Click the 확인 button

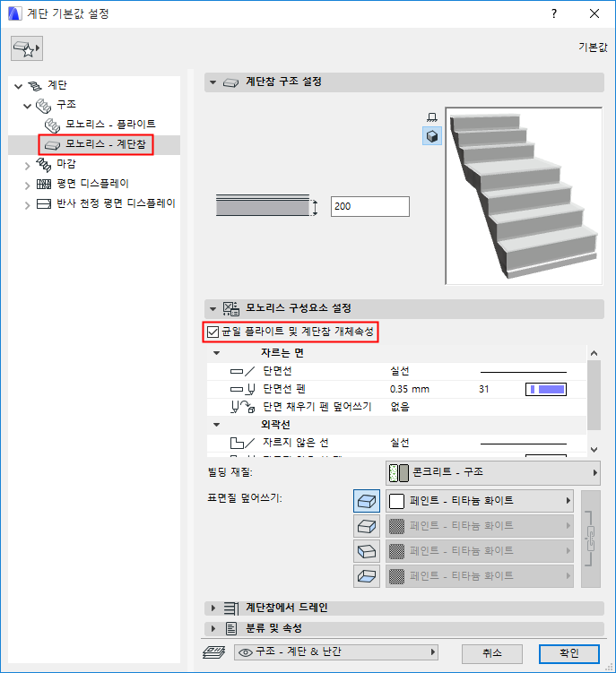tap(569, 653)
